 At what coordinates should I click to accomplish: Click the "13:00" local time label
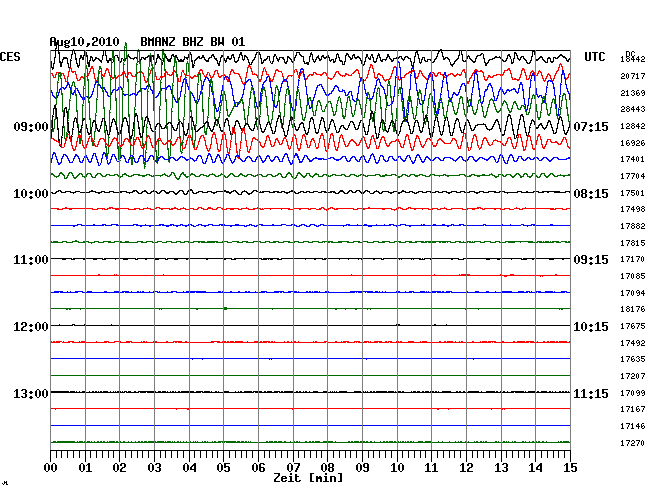pos(31,393)
